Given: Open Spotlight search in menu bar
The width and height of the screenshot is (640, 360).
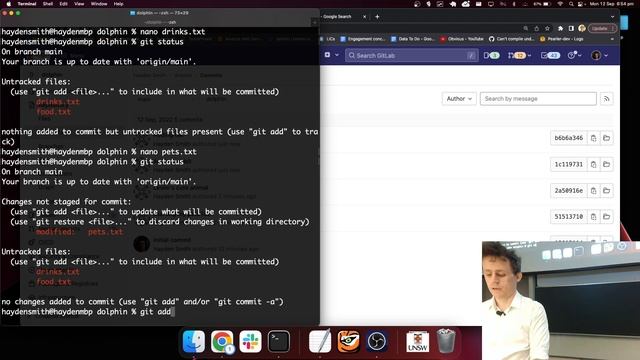Looking at the screenshot, I should pos(571,4).
